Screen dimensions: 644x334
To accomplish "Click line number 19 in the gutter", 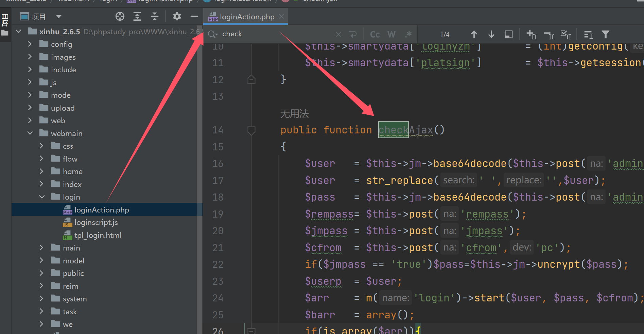I will tap(218, 214).
